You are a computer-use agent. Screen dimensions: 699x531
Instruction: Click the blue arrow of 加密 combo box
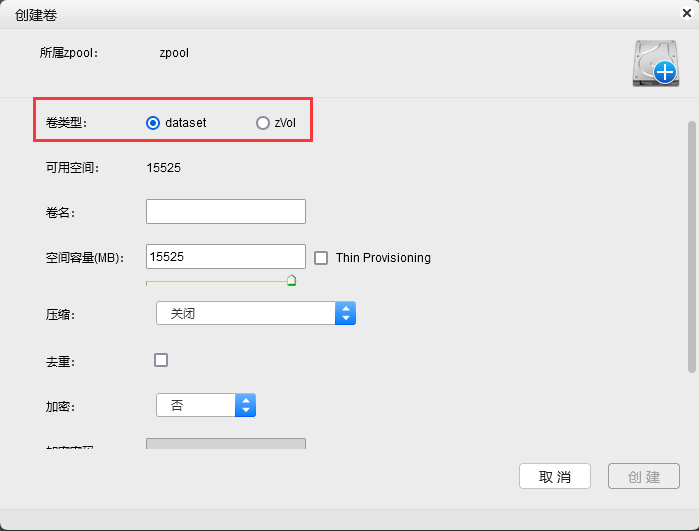(246, 405)
